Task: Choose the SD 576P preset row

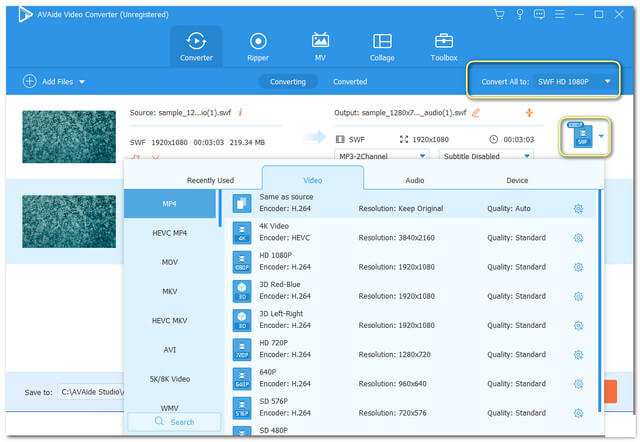Action: [x=409, y=407]
